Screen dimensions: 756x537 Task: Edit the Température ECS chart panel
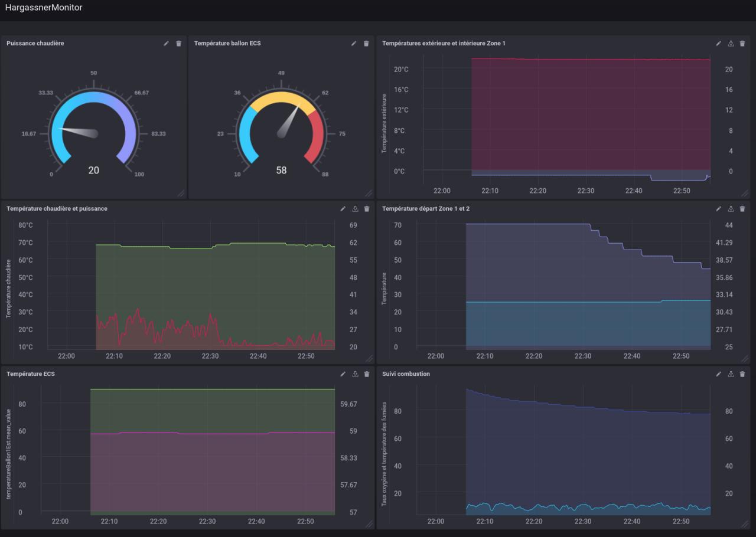click(x=343, y=374)
